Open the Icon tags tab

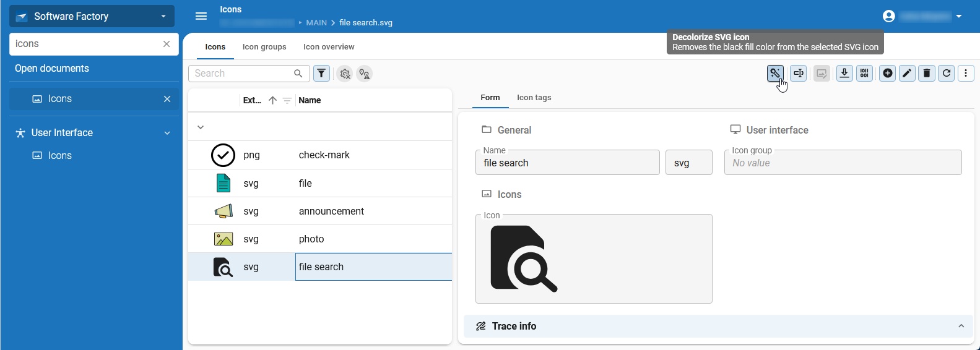tap(534, 98)
